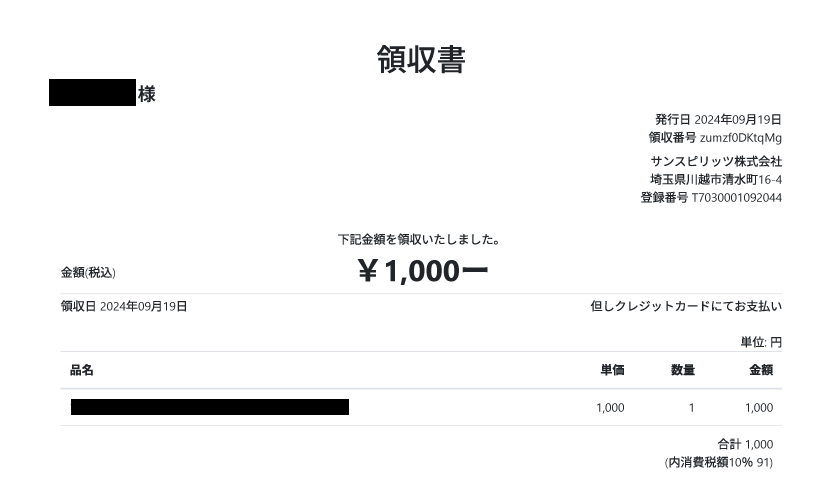Click the quantity cell showing 1
This screenshot has height=497, width=839.
691,408
